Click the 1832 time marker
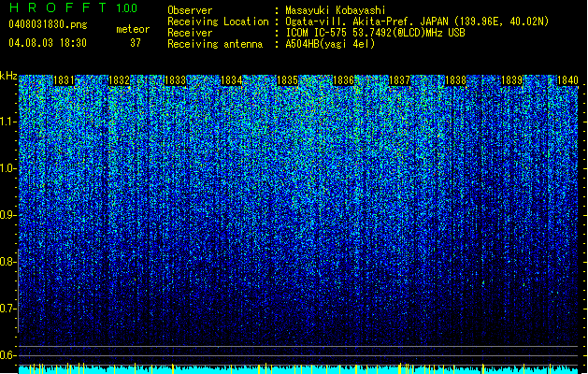Screen dimensions: 588x374 coord(119,80)
